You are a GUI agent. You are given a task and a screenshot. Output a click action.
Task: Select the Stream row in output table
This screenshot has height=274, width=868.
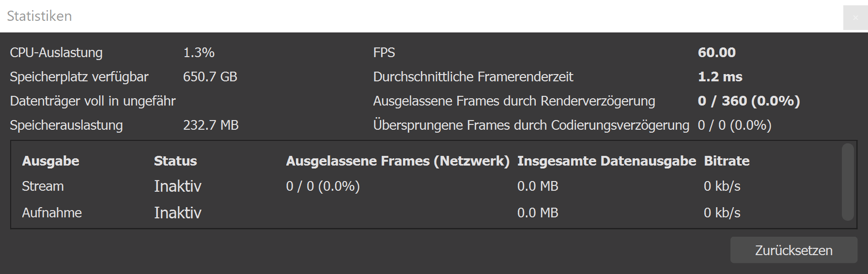43,186
